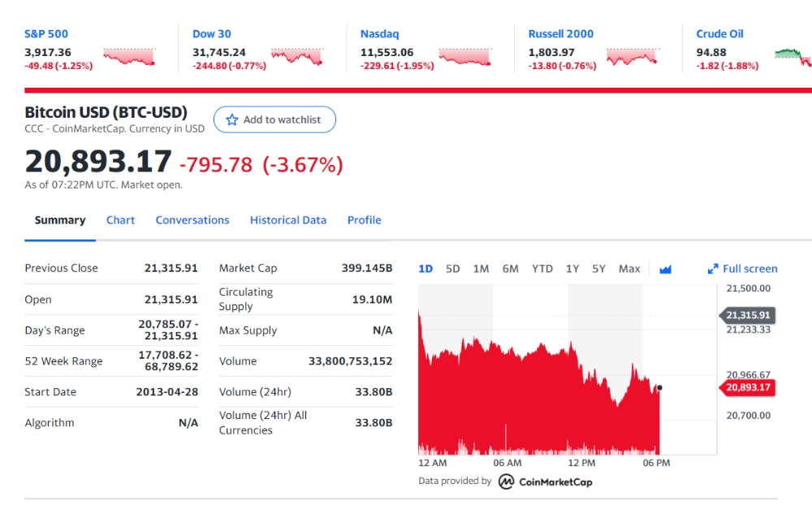
Task: Add Bitcoin to watchlist
Action: point(274,119)
